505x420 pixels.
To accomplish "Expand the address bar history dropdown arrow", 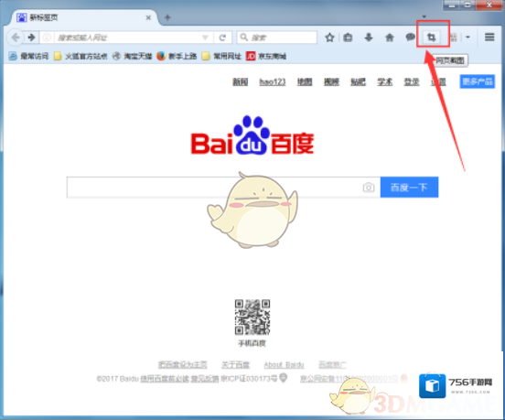I will pos(205,38).
